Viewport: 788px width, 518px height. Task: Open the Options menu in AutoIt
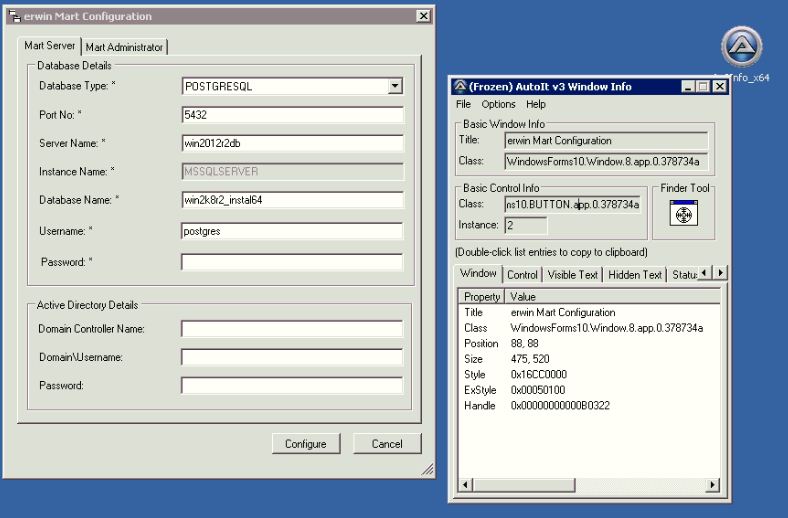pos(499,104)
